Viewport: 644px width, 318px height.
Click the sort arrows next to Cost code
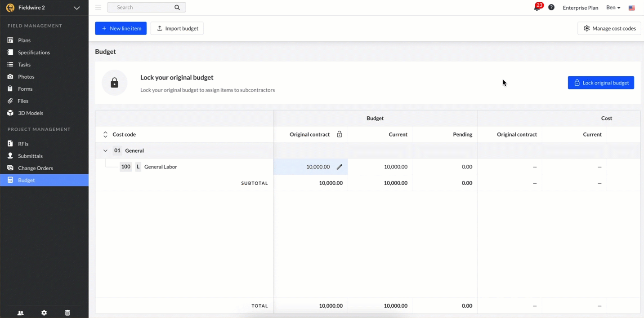[105, 134]
